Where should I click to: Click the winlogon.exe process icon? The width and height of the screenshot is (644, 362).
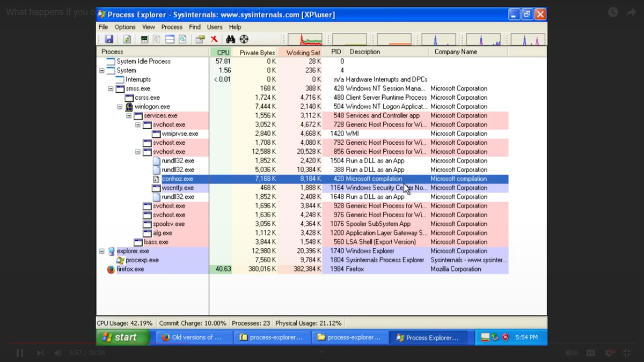tap(129, 107)
